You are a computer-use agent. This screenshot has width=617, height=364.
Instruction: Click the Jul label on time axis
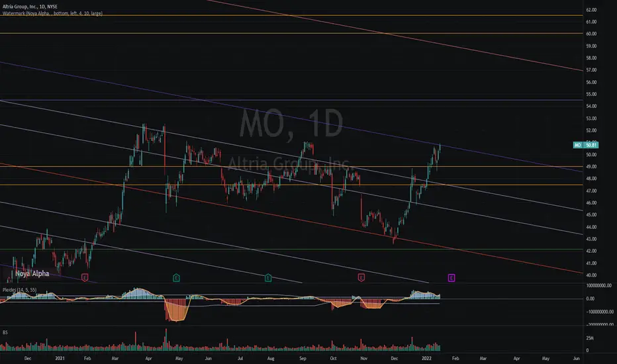[240, 359]
